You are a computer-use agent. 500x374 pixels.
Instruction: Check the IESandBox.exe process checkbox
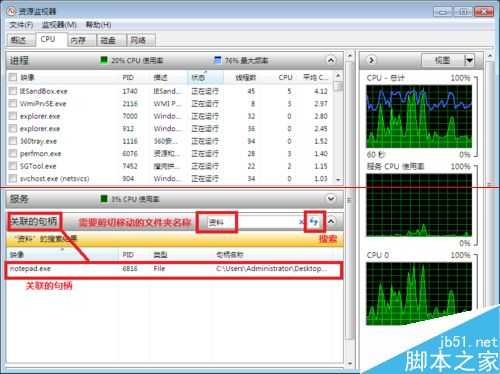(x=13, y=91)
